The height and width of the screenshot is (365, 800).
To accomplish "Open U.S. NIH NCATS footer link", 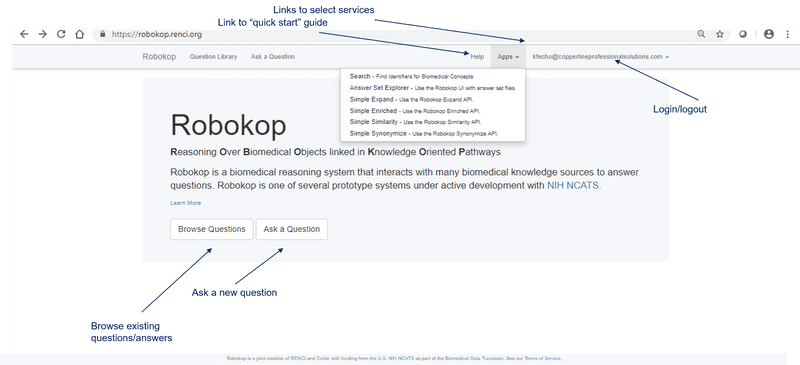I will [395, 358].
